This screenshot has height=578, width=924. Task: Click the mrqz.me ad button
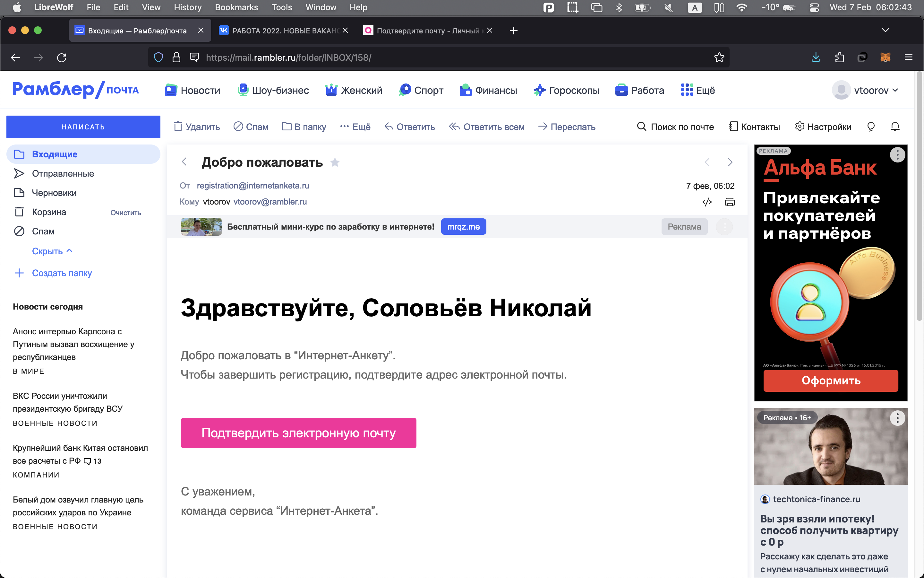click(x=464, y=227)
